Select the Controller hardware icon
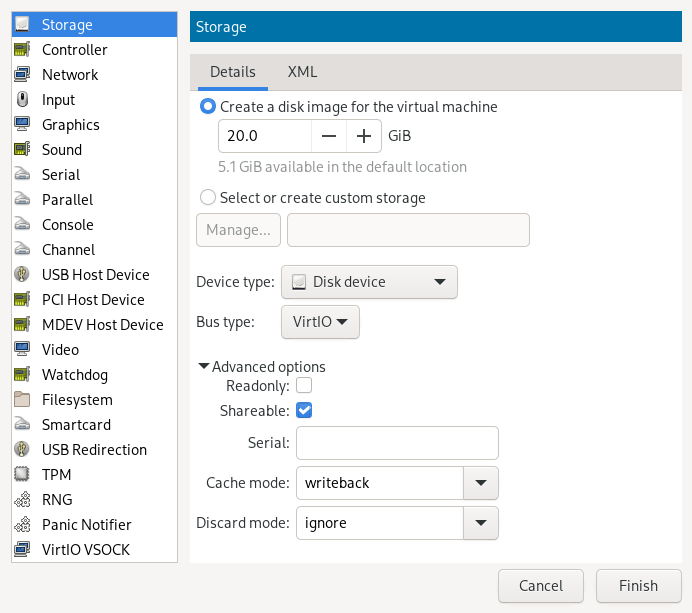The width and height of the screenshot is (692, 613). coord(22,50)
